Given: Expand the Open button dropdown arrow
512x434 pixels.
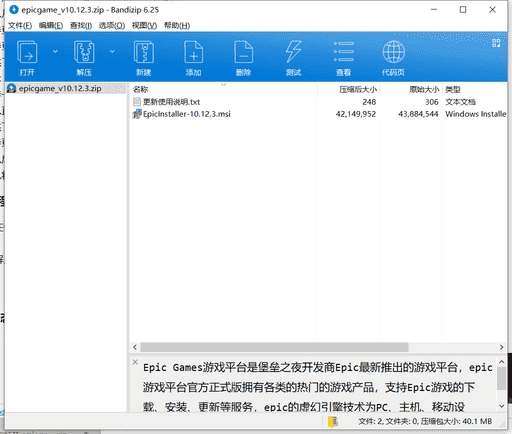Looking at the screenshot, I should click(x=55, y=51).
